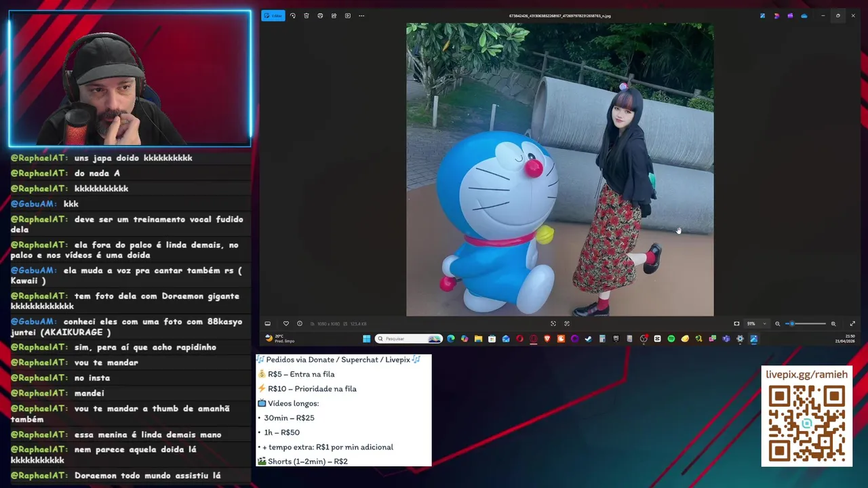
Task: Click the print icon in Photos toolbar
Action: coord(320,16)
